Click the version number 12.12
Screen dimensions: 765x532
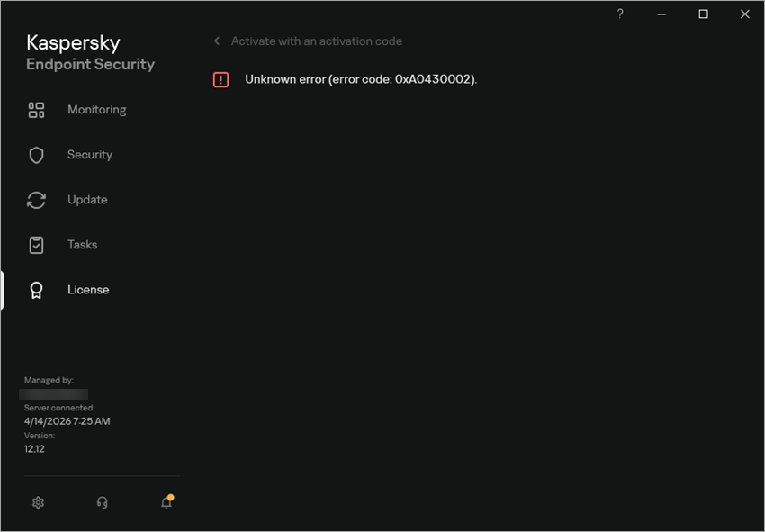(x=34, y=449)
